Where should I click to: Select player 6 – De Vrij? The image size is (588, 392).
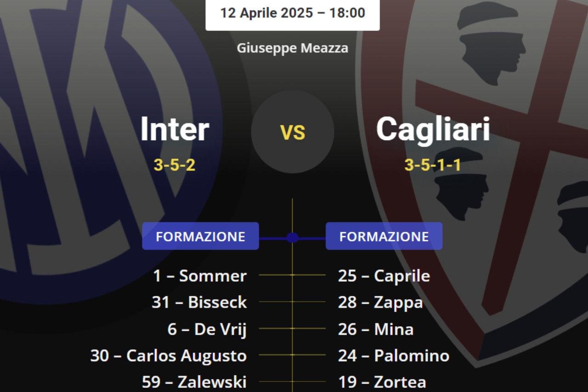click(x=207, y=329)
